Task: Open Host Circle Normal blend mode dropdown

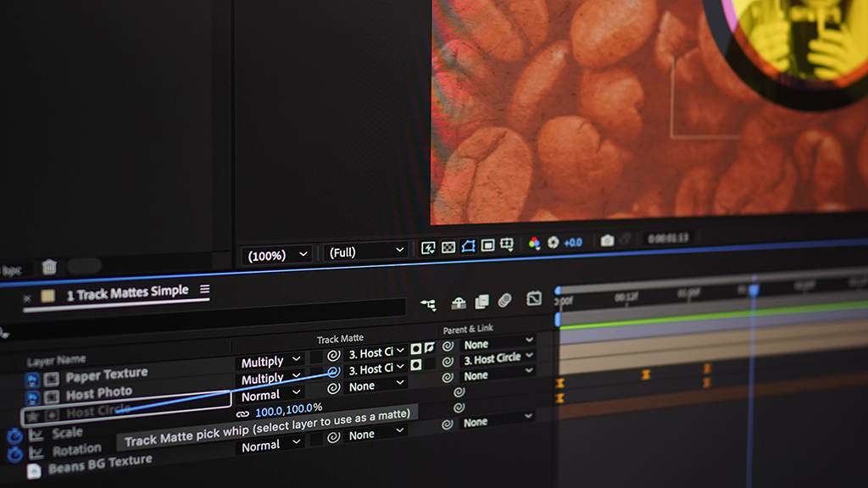Action: (x=270, y=395)
